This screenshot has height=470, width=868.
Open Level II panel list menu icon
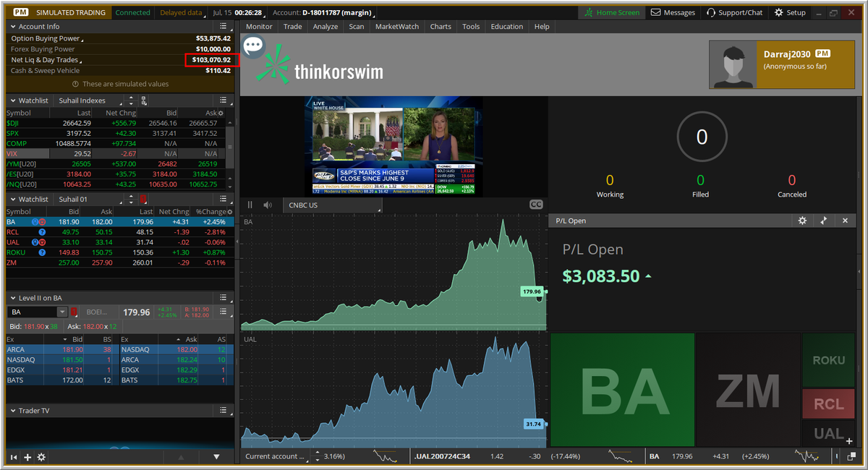click(x=224, y=298)
